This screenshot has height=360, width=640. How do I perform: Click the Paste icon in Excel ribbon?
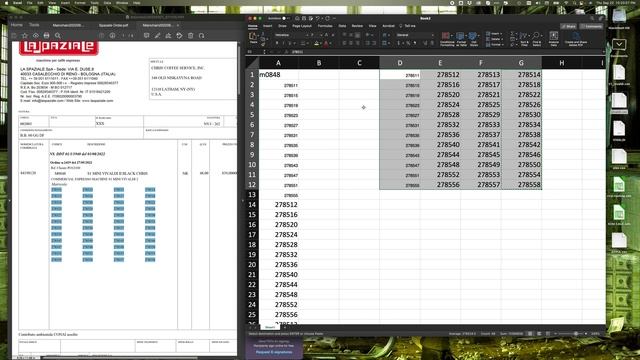(x=253, y=37)
